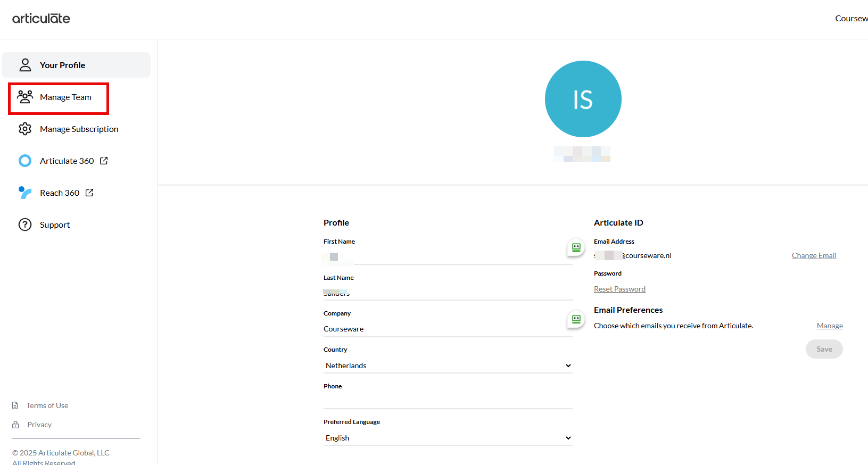Screen dimensions: 868x465
Task: Expand the Preferred Language dropdown showing English
Action: [x=448, y=438]
